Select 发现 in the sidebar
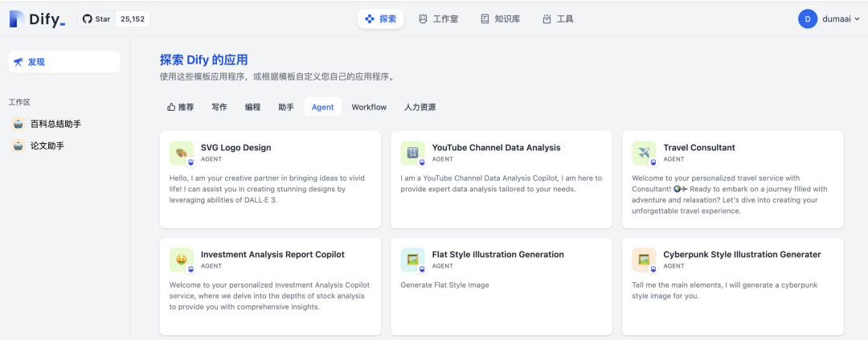868x340 pixels. 64,62
